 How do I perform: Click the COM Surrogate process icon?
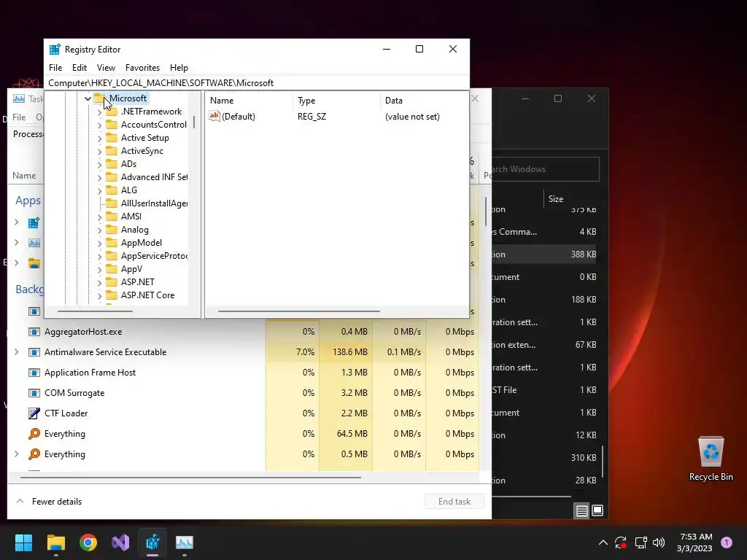34,393
